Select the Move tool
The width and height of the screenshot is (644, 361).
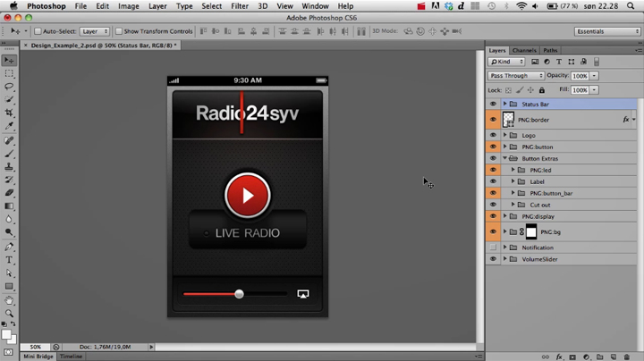[9, 60]
